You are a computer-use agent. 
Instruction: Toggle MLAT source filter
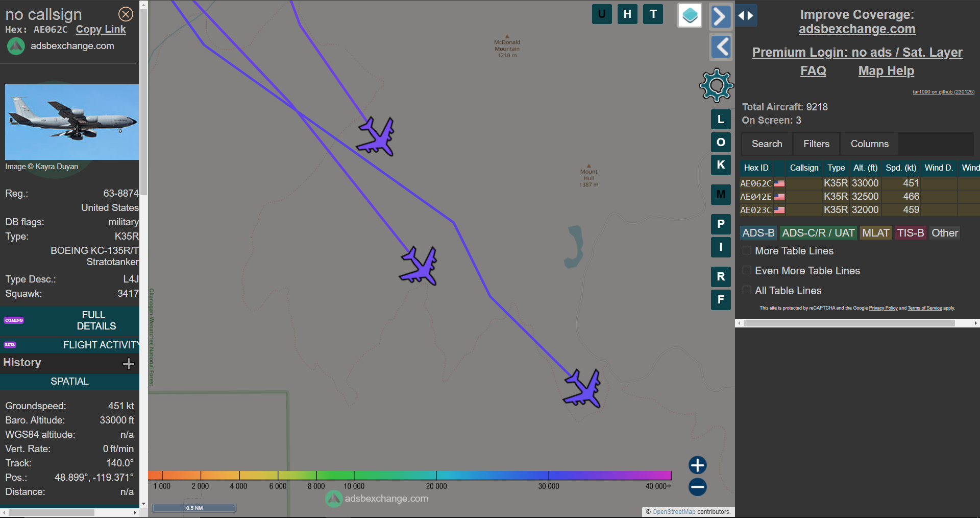pyautogui.click(x=876, y=233)
